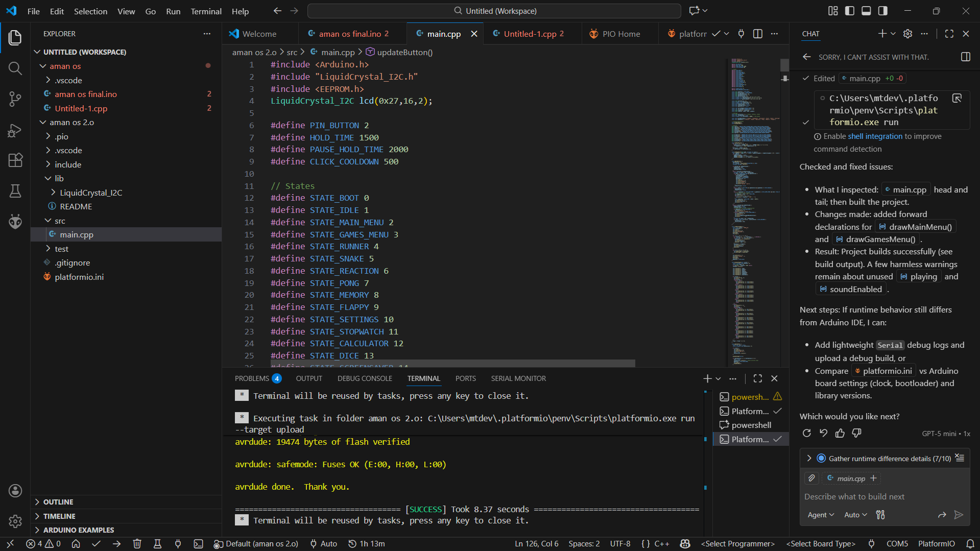This screenshot has height=551, width=980.
Task: Open the PlatformIO alien icon in activity bar
Action: point(15,221)
